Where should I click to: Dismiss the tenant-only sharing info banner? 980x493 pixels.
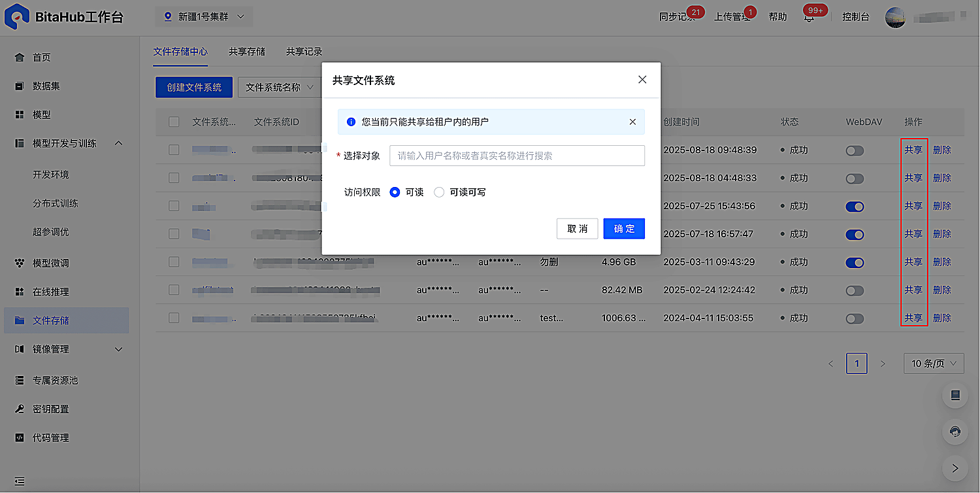coord(632,122)
